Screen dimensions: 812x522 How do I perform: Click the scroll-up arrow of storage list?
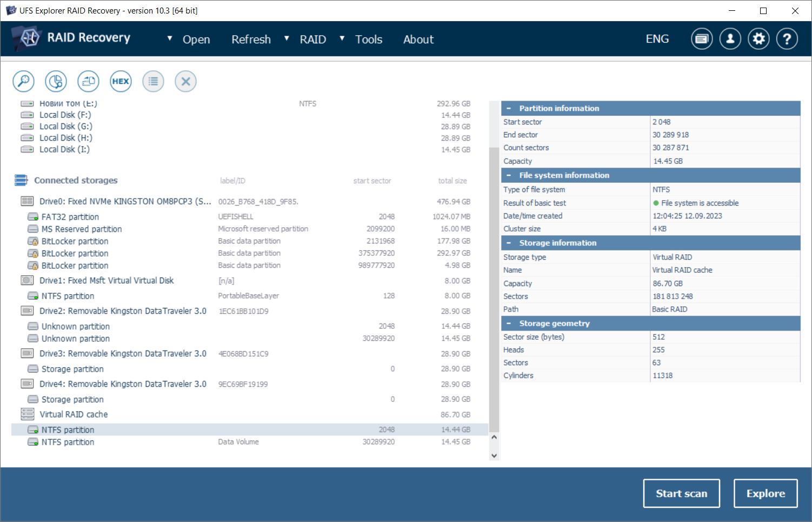point(494,437)
